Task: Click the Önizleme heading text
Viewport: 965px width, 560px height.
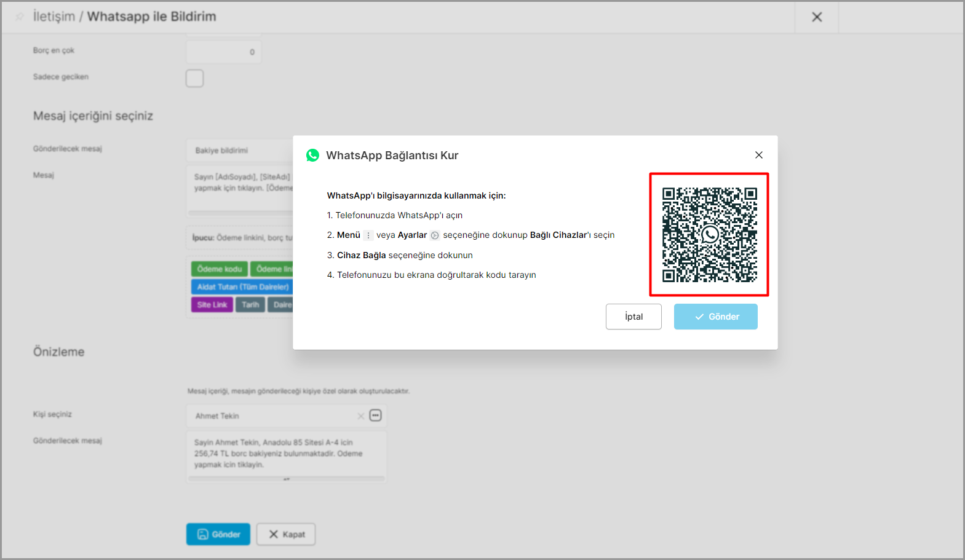Action: point(59,352)
